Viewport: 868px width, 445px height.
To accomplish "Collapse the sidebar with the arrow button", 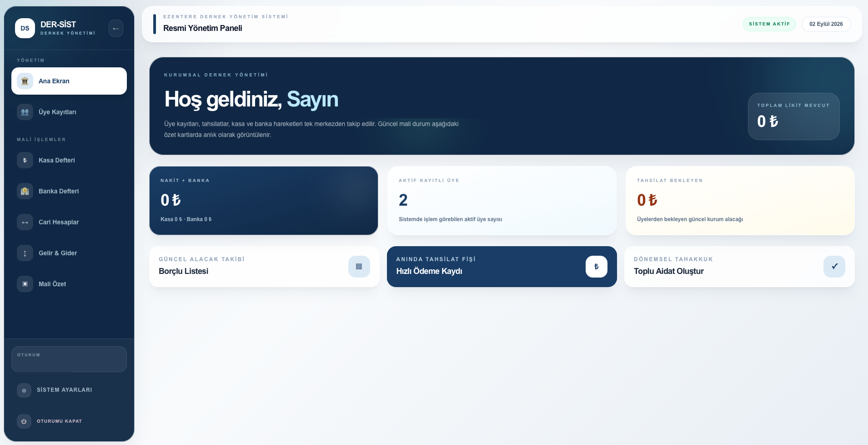I will pos(116,28).
